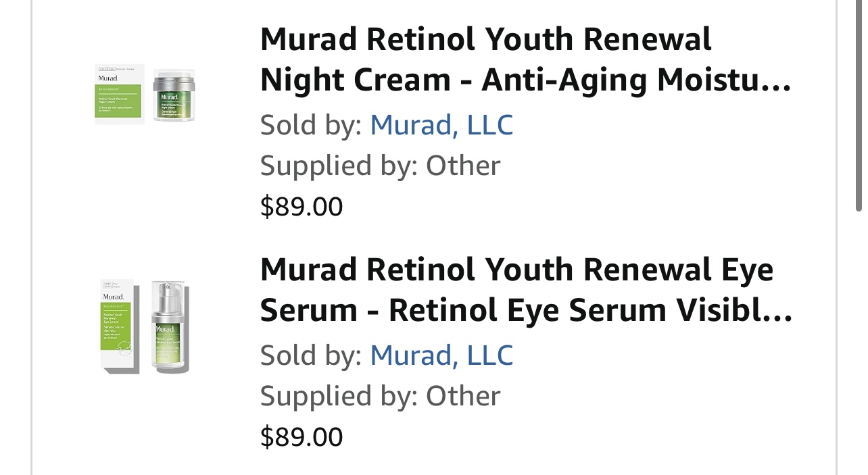
Task: Click the 'Sold by:' label for Eye Serum
Action: click(x=311, y=355)
